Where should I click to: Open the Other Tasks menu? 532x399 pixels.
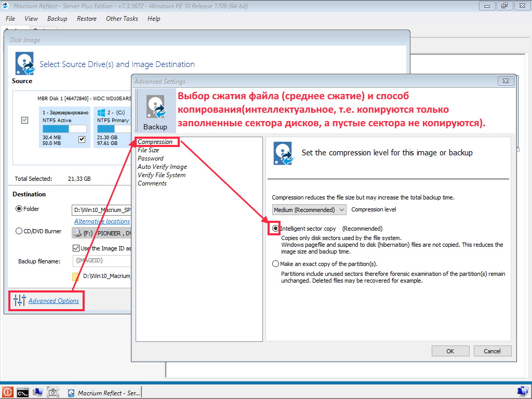pyautogui.click(x=122, y=19)
